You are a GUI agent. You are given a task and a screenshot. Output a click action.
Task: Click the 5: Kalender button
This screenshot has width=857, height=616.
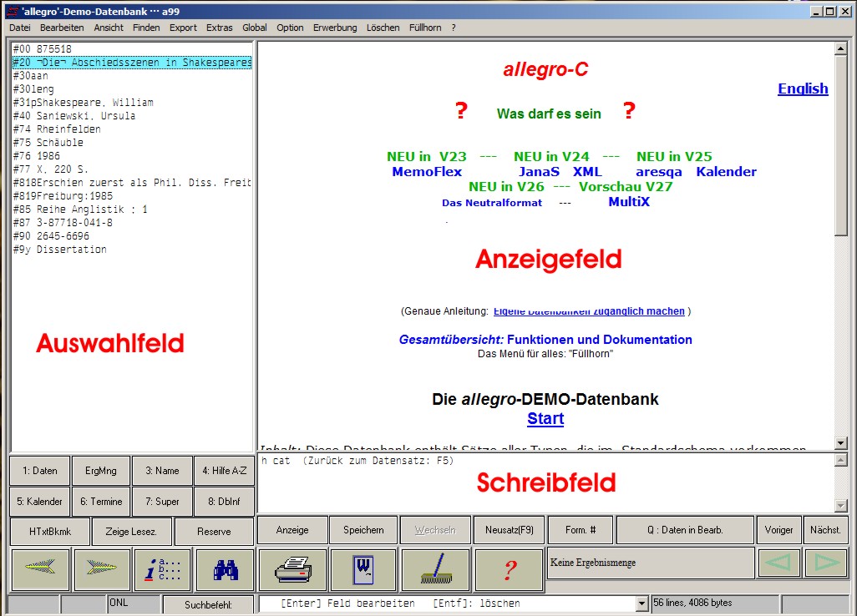coord(40,502)
